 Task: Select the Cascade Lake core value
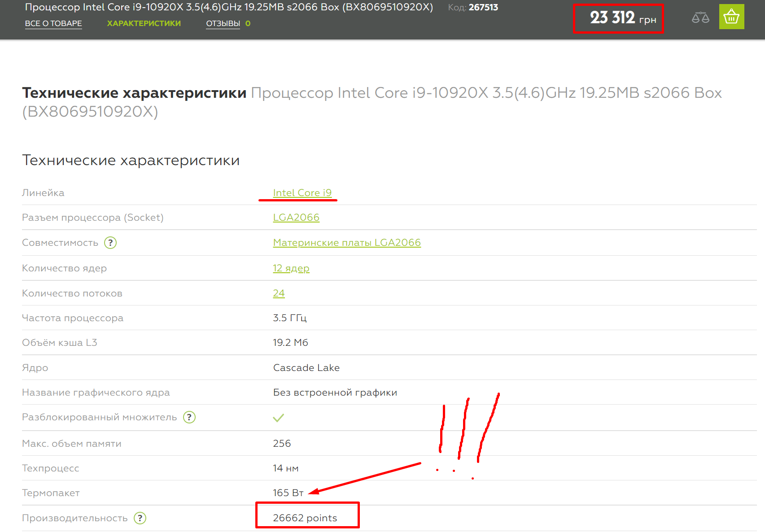tap(306, 368)
